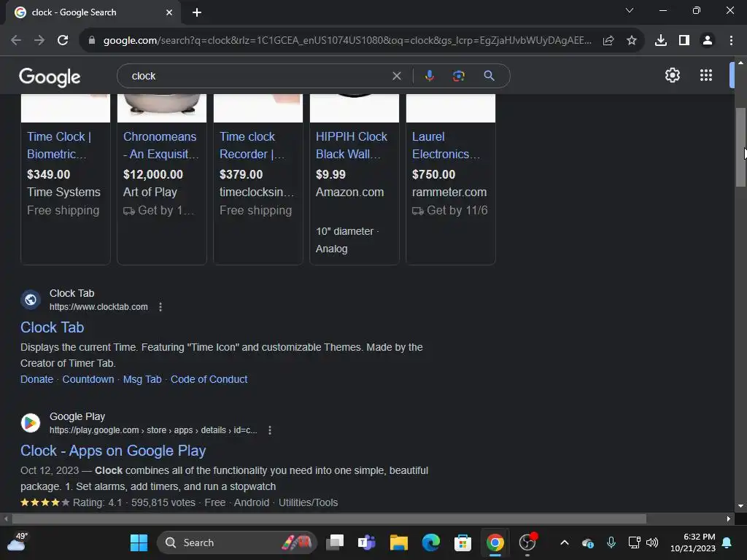Image resolution: width=747 pixels, height=560 pixels.
Task: Open the Code of Conduct sitelink
Action: pos(209,379)
